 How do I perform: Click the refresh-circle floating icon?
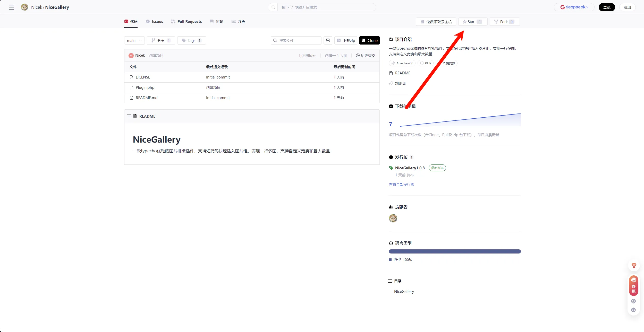[633, 301]
